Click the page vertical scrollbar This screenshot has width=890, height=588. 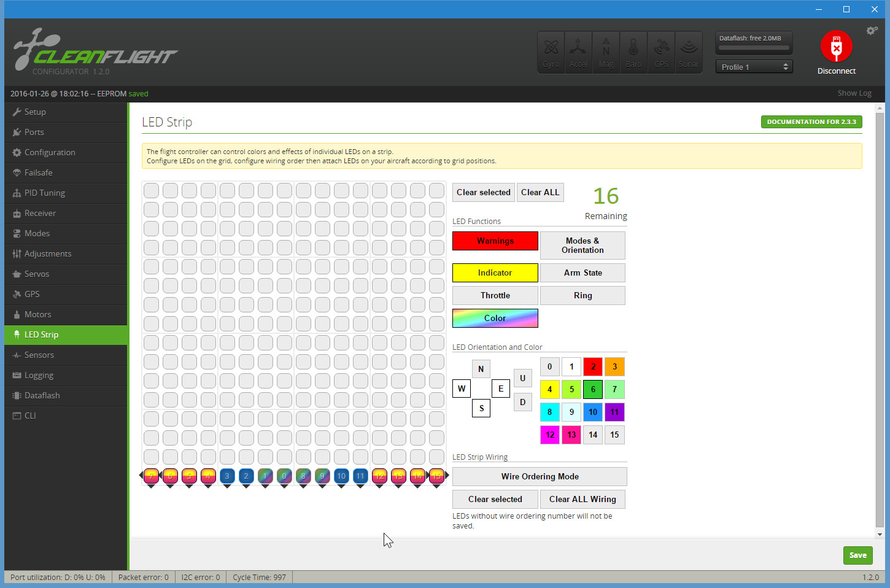pos(880,321)
